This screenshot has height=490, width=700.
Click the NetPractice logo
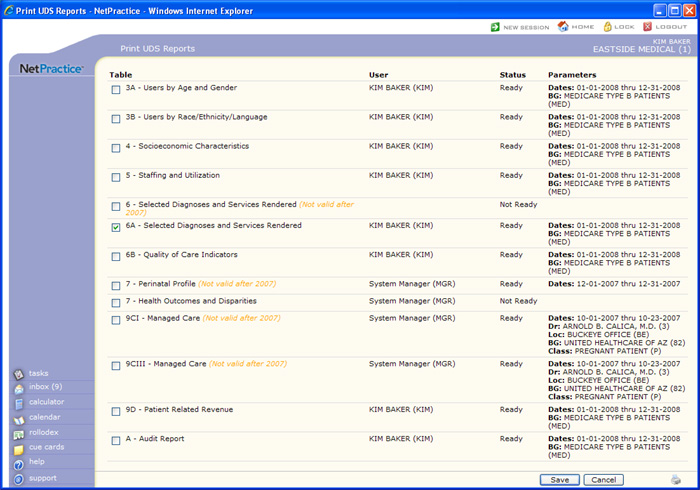click(x=51, y=69)
